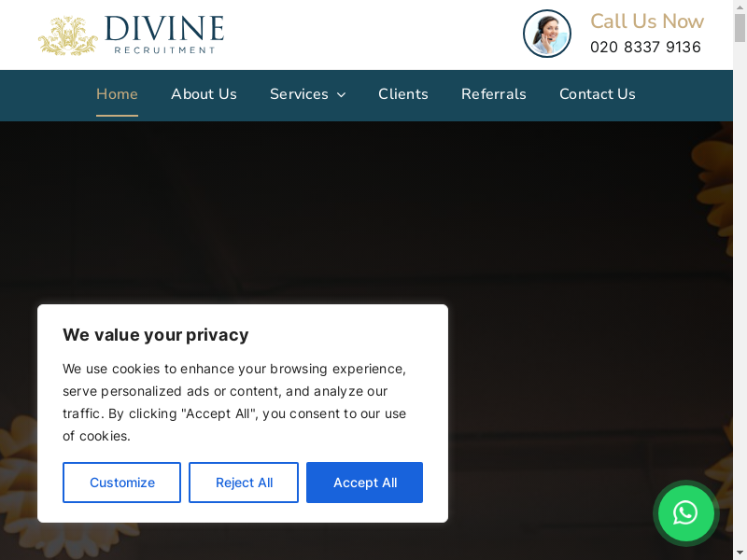Click the Call Us Now heading
The image size is (747, 560).
click(647, 21)
